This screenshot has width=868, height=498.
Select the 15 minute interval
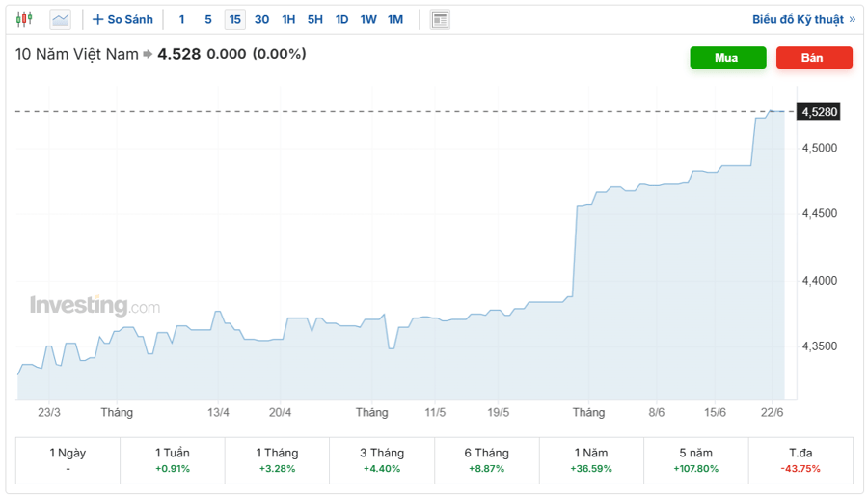235,20
